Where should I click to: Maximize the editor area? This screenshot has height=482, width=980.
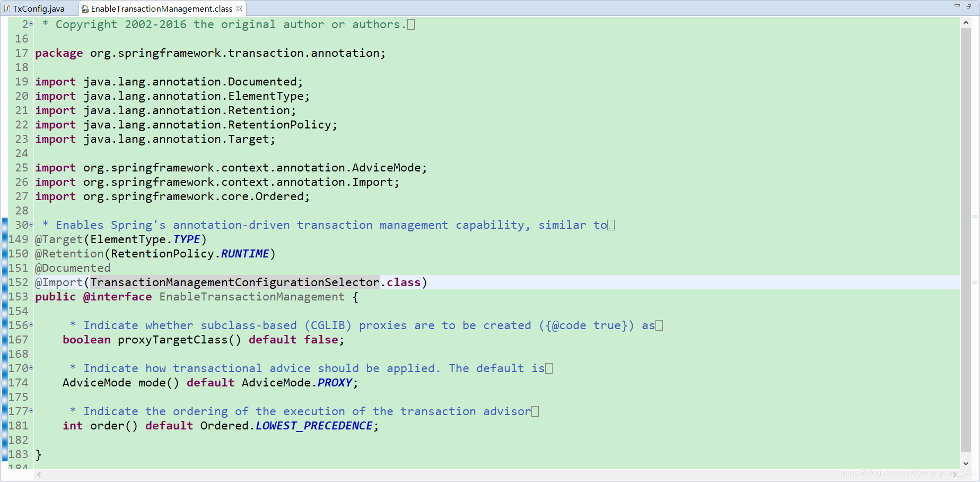(968, 5)
